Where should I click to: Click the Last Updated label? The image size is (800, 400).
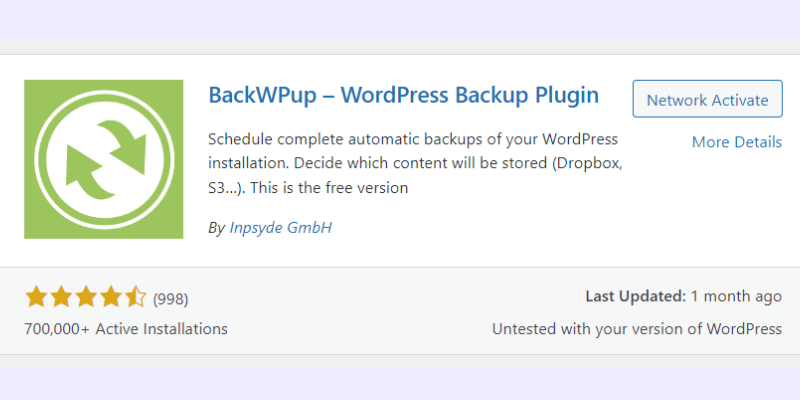(x=636, y=296)
